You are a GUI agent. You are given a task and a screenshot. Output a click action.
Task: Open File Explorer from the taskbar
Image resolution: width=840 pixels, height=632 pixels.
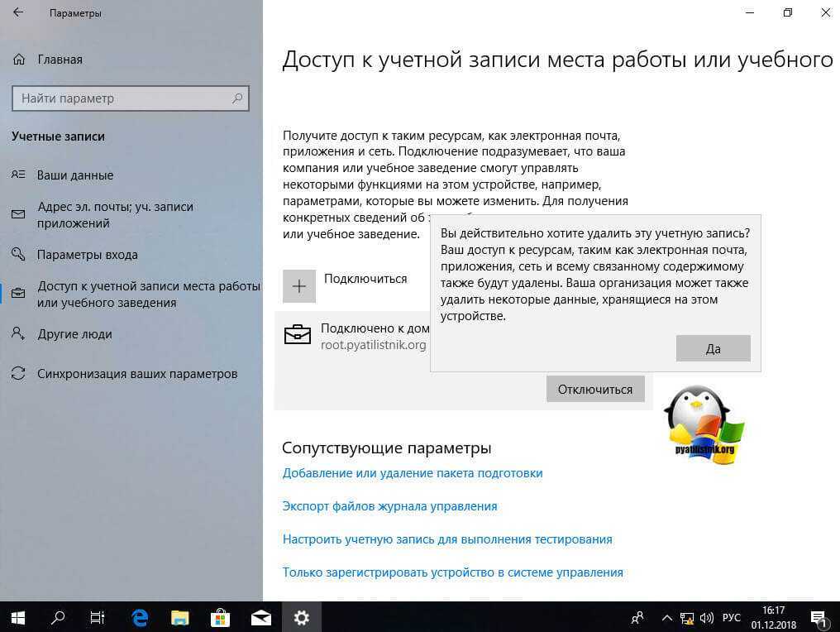click(180, 617)
